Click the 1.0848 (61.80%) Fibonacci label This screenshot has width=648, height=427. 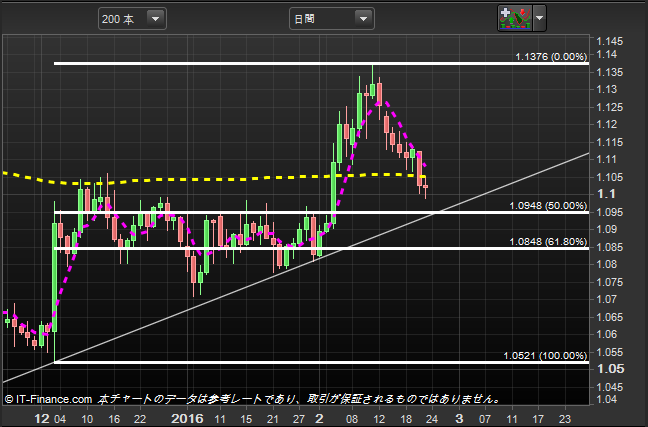[x=548, y=241]
